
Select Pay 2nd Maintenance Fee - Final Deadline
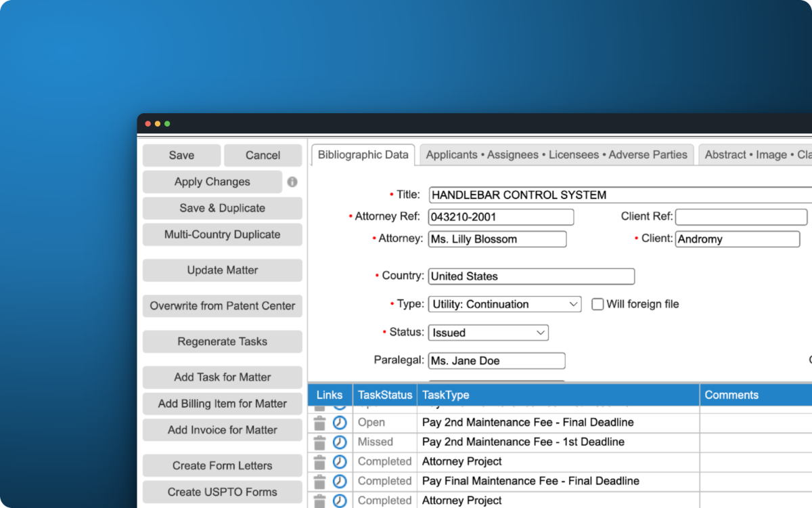coord(528,423)
